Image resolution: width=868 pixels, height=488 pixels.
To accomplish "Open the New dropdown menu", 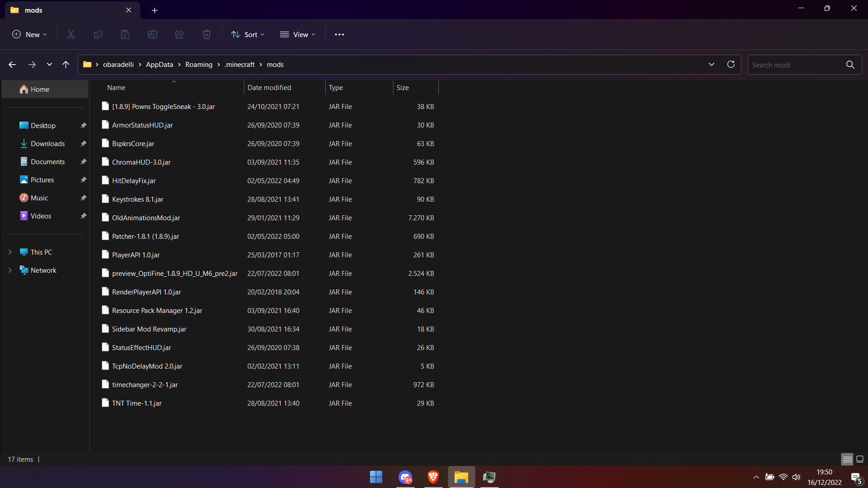I will tap(29, 34).
